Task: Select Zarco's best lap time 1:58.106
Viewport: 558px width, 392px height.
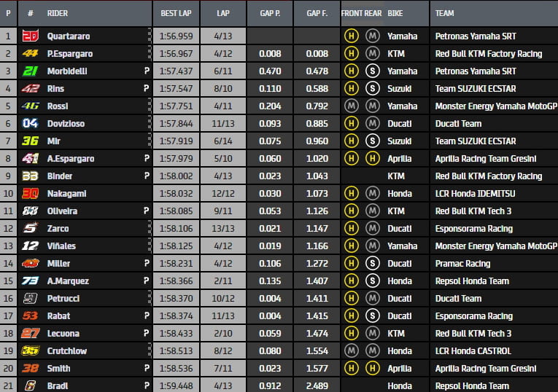Action: pos(175,228)
